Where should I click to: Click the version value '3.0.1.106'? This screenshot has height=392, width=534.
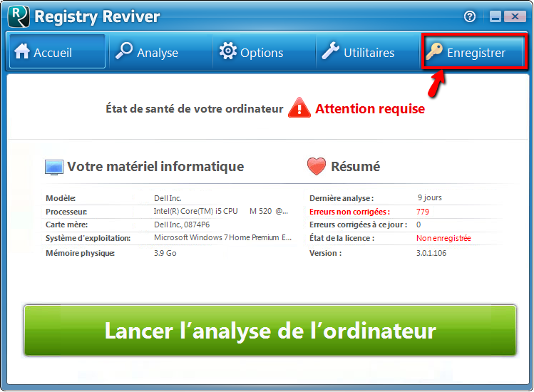(431, 253)
